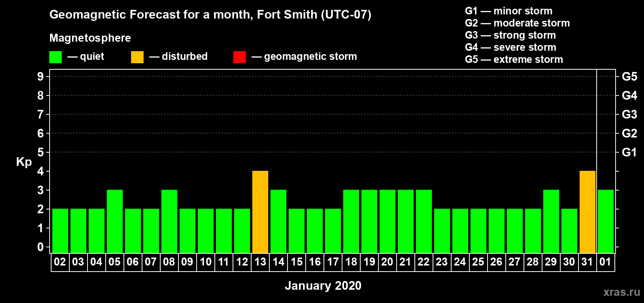Click the 'G2 — moderate storm' legend line
The width and height of the screenshot is (644, 303).
[517, 23]
